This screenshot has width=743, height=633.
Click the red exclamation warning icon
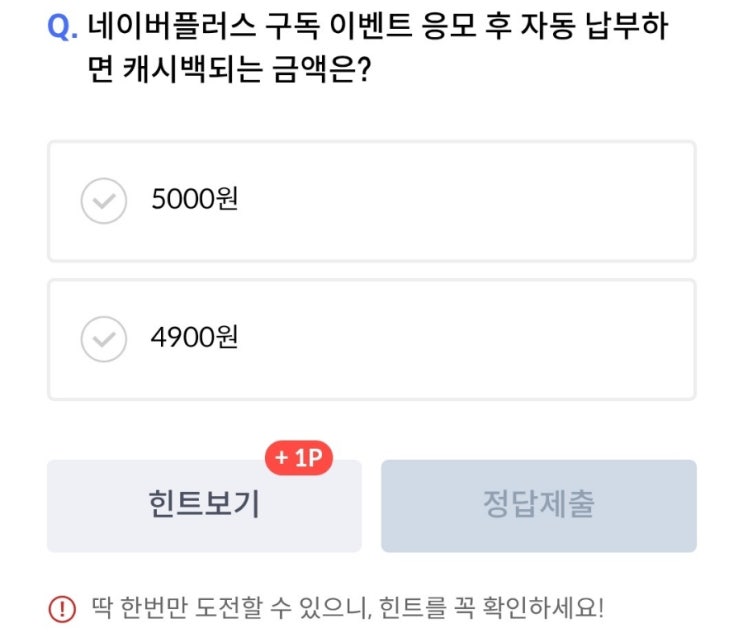62,608
